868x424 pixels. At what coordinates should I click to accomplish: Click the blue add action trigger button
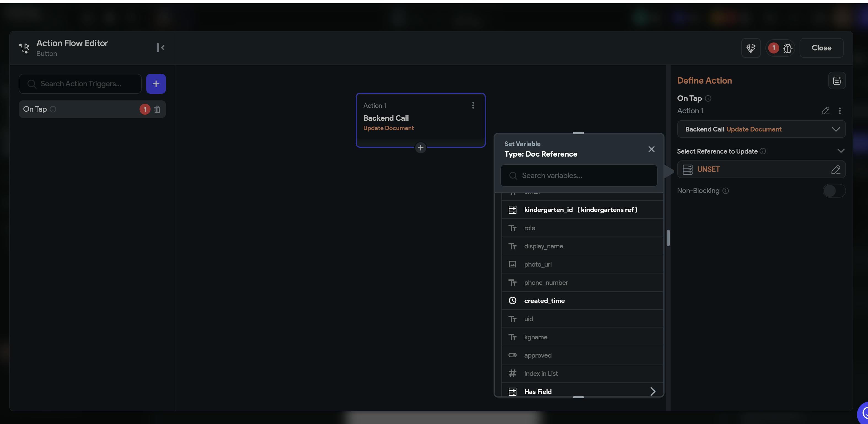coord(156,84)
